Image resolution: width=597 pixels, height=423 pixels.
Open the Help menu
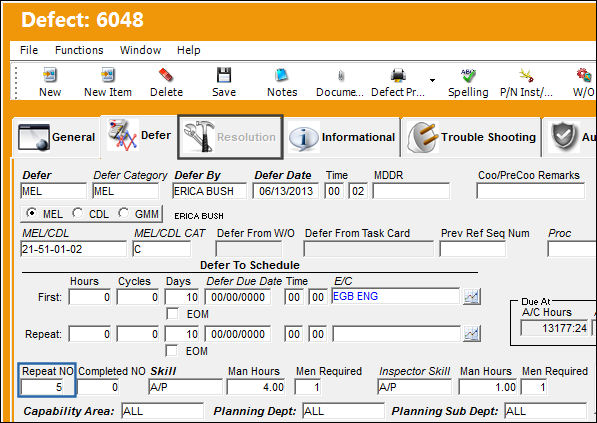click(188, 50)
